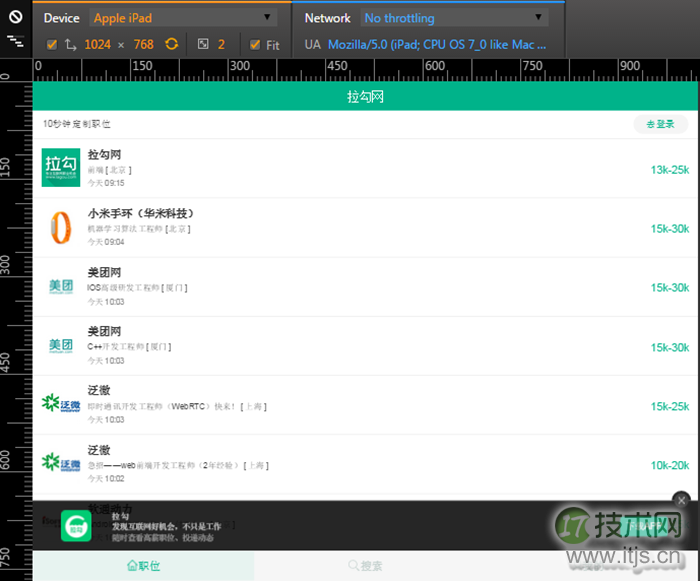Click the green 拉勾 app icon in banner
This screenshot has height=581, width=700.
pyautogui.click(x=76, y=526)
